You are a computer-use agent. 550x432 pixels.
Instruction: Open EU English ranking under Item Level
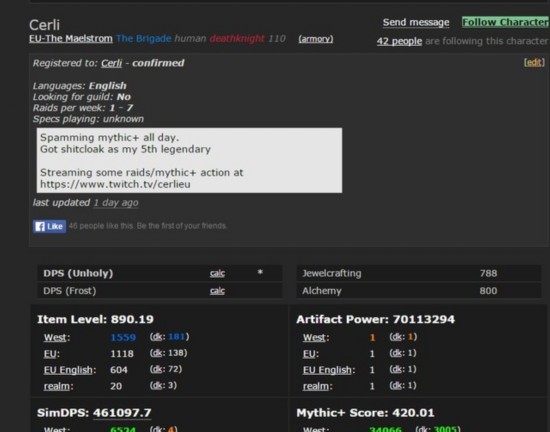click(68, 370)
